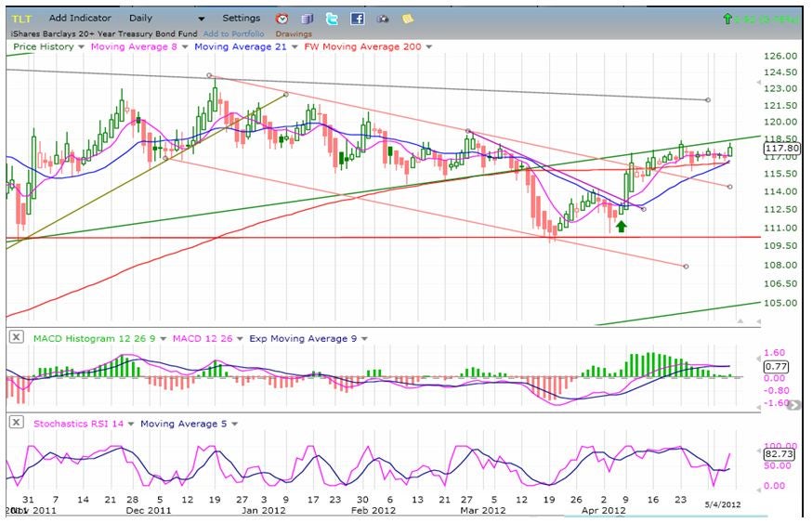Close the MACD Histogram panel with X box
812x523 pixels.
tap(16, 337)
